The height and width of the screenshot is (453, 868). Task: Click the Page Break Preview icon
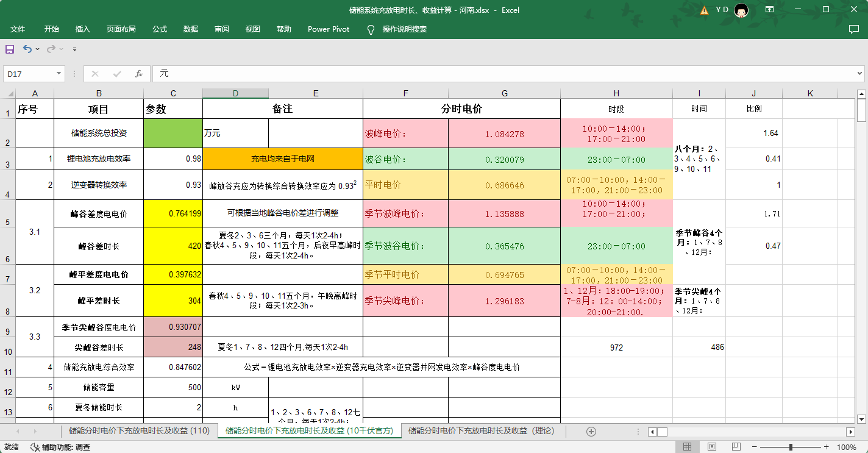click(736, 447)
